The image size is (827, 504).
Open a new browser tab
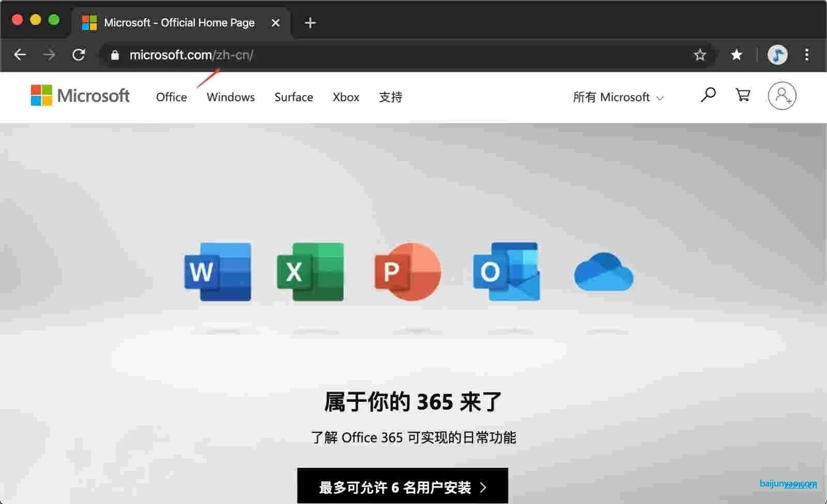(310, 23)
